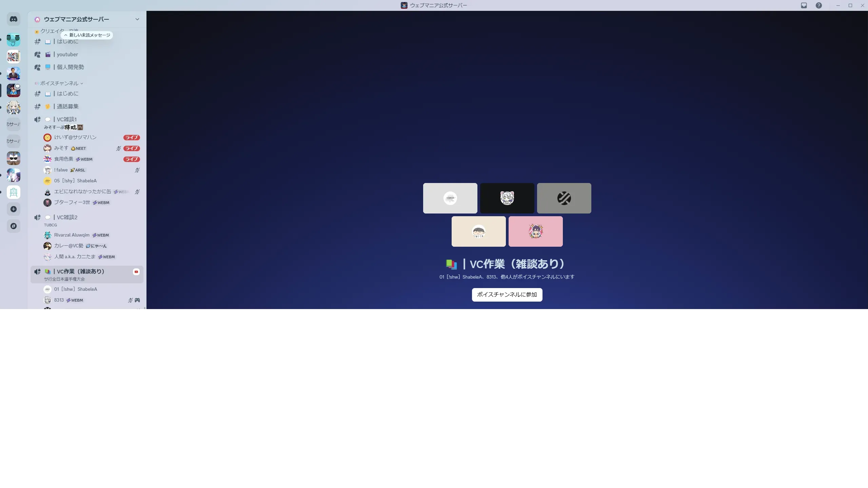Open Discord direct messages home icon
The width and height of the screenshot is (868, 488).
[14, 19]
